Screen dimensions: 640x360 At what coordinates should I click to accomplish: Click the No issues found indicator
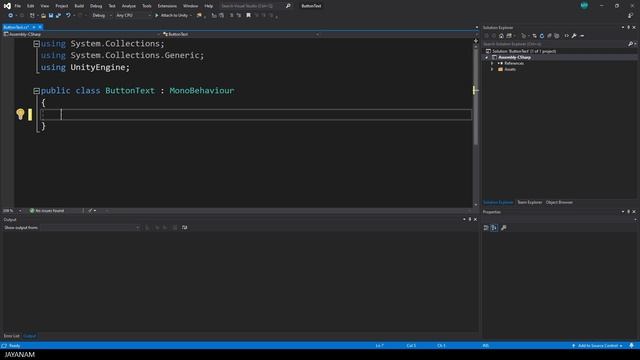coord(47,211)
